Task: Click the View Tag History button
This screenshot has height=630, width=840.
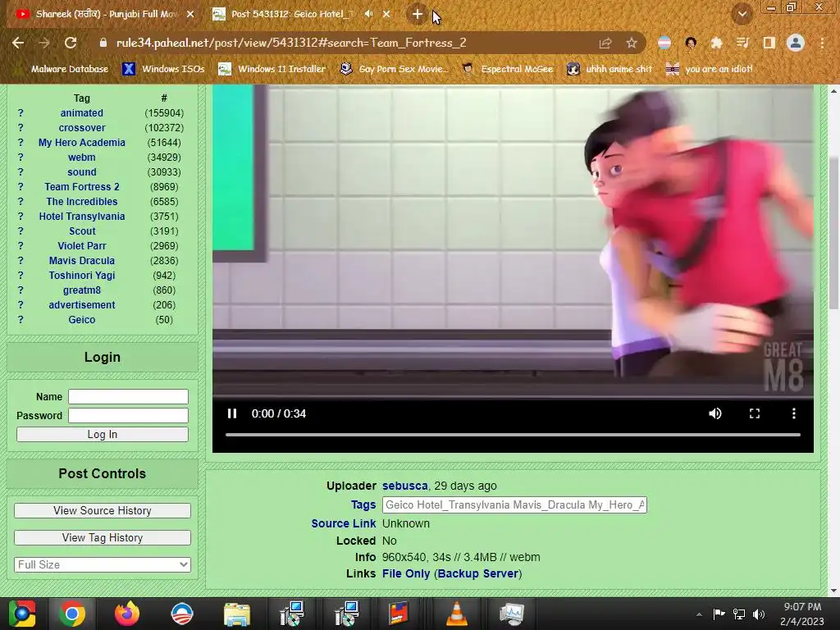Action: (103, 537)
